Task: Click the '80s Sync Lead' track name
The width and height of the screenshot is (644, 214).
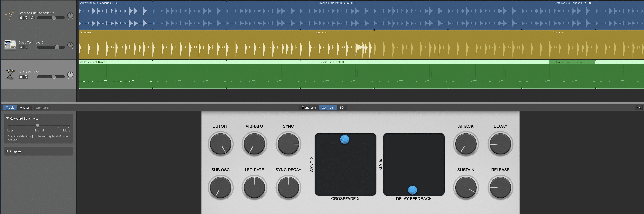Action: pos(29,72)
